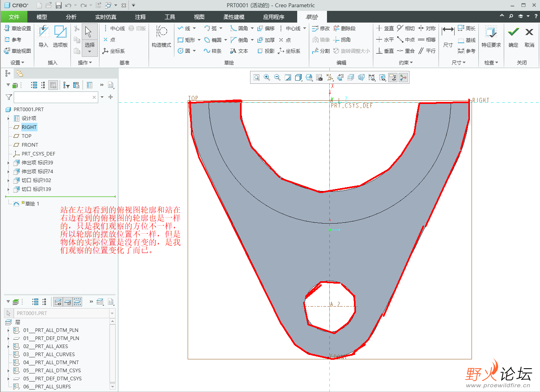Click the model tree search field

[56, 97]
